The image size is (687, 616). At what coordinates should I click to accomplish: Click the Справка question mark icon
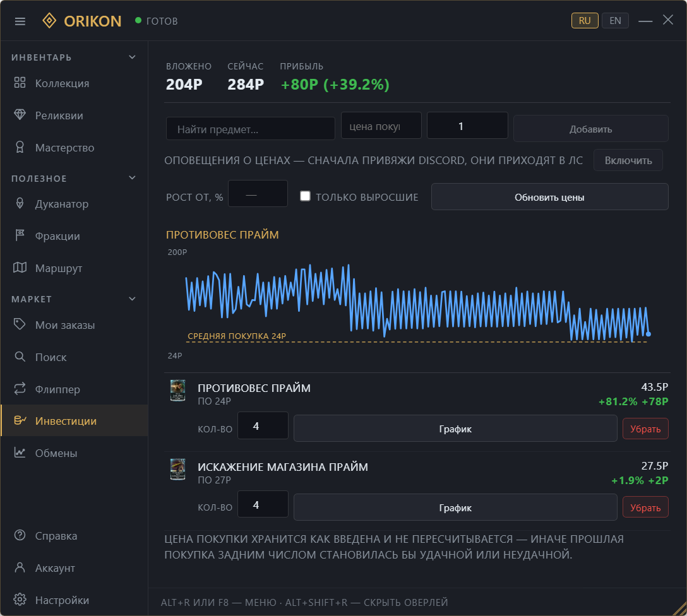pyautogui.click(x=20, y=535)
